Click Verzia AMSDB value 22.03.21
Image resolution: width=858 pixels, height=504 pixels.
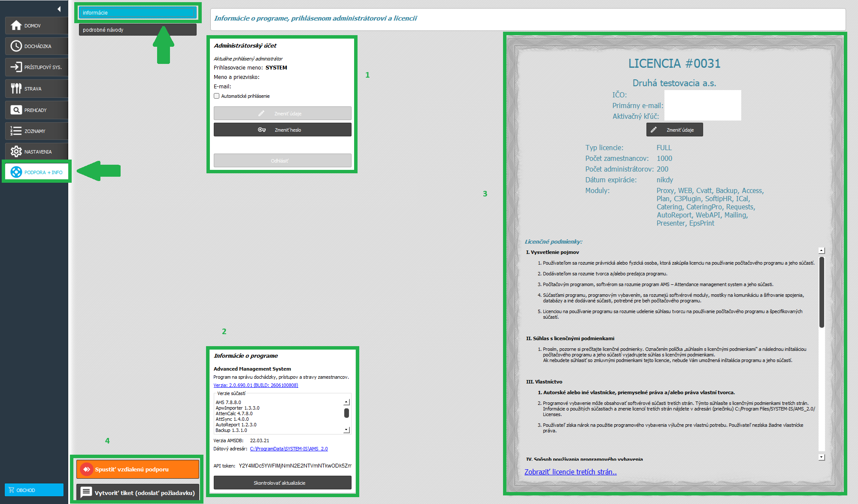click(x=260, y=441)
